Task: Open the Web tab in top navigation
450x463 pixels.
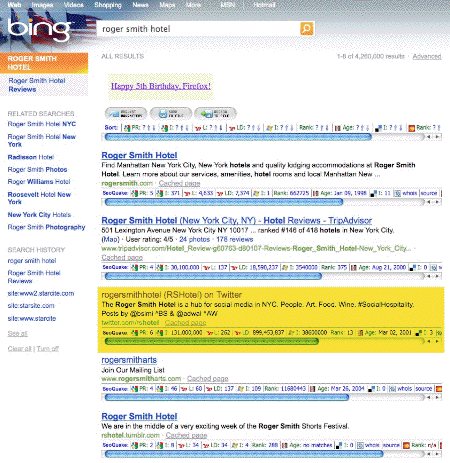Action: (x=14, y=5)
